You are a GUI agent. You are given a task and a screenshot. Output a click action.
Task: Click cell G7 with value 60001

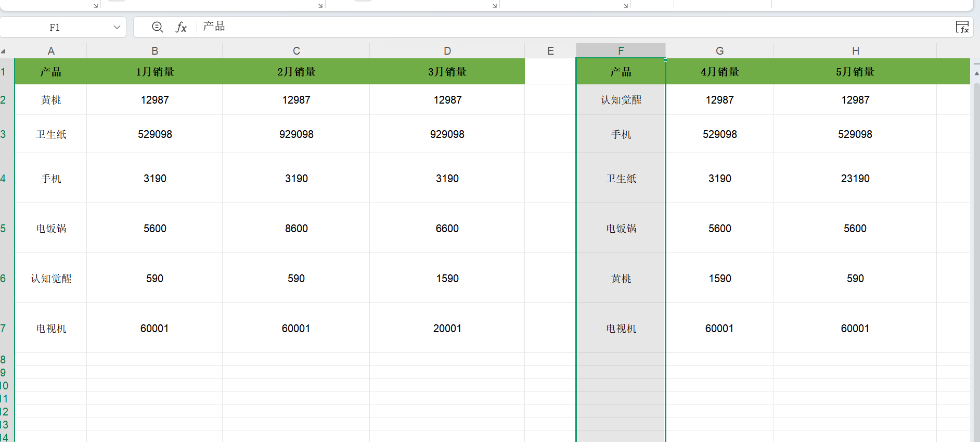(x=719, y=328)
